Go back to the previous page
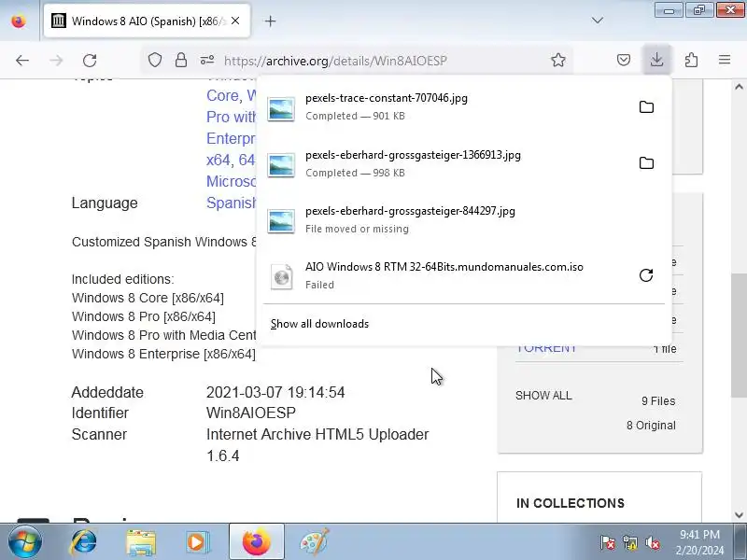 point(21,61)
